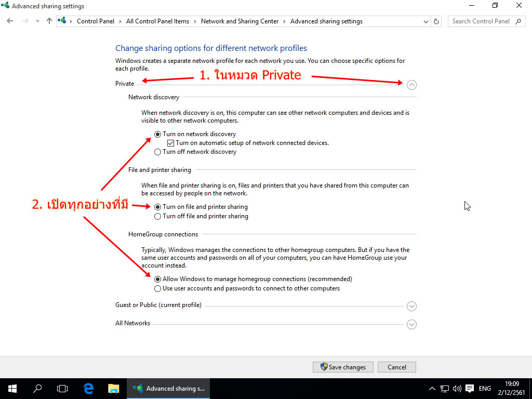This screenshot has width=532, height=399.
Task: Click the address bar refresh icon
Action: point(436,21)
